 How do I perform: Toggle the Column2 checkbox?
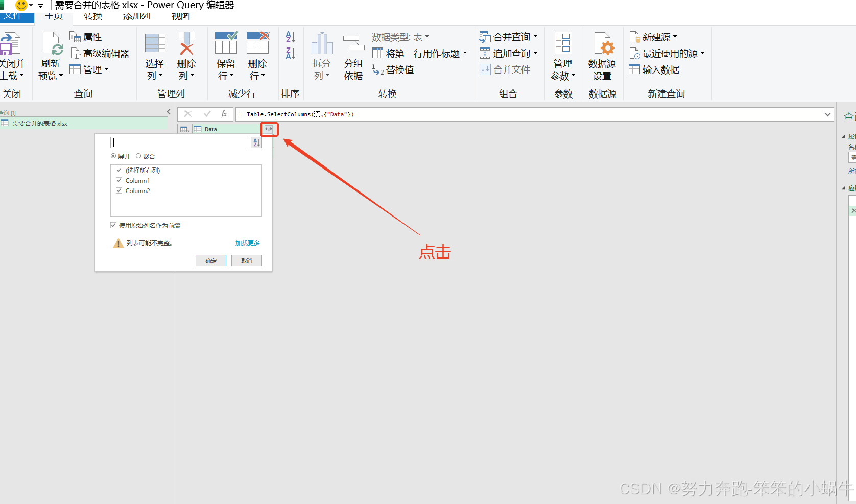point(119,190)
